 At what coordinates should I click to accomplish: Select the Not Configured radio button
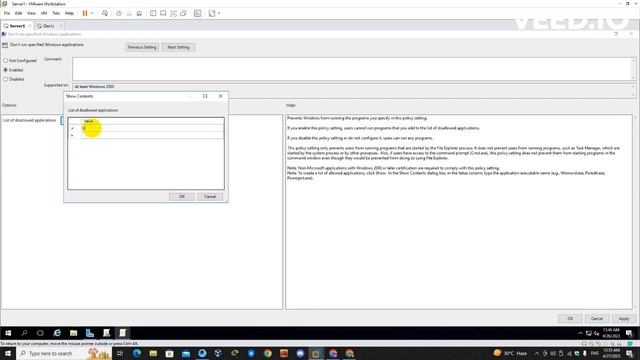point(6,60)
